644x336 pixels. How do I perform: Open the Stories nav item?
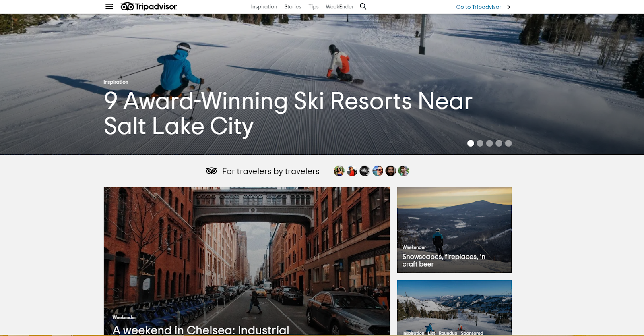click(x=293, y=7)
